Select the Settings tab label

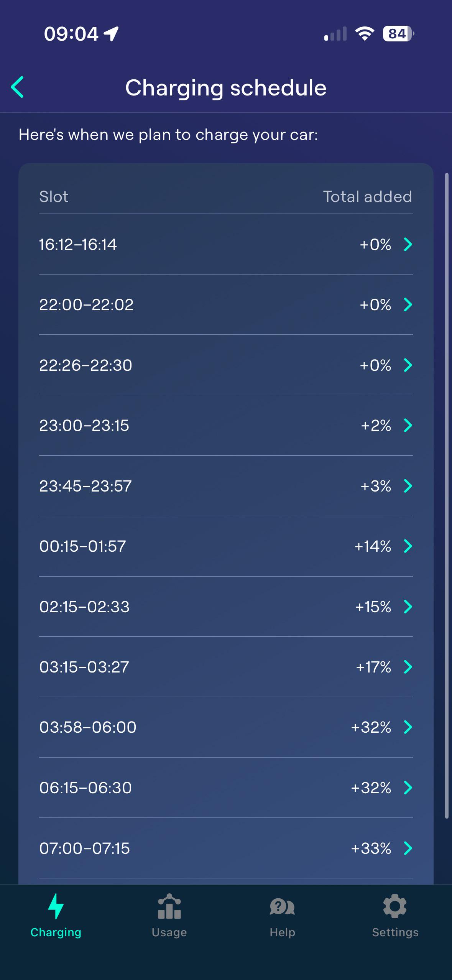395,932
